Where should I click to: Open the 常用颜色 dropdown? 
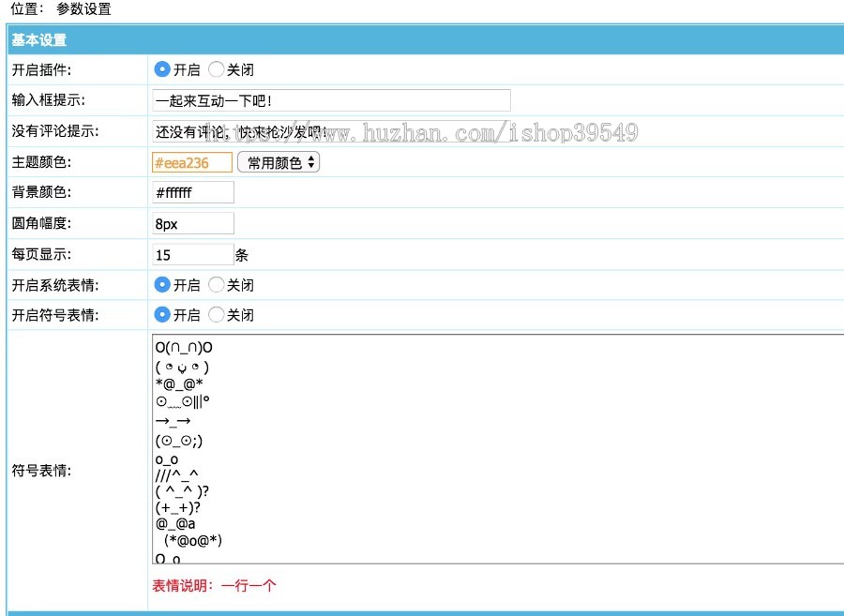click(279, 162)
